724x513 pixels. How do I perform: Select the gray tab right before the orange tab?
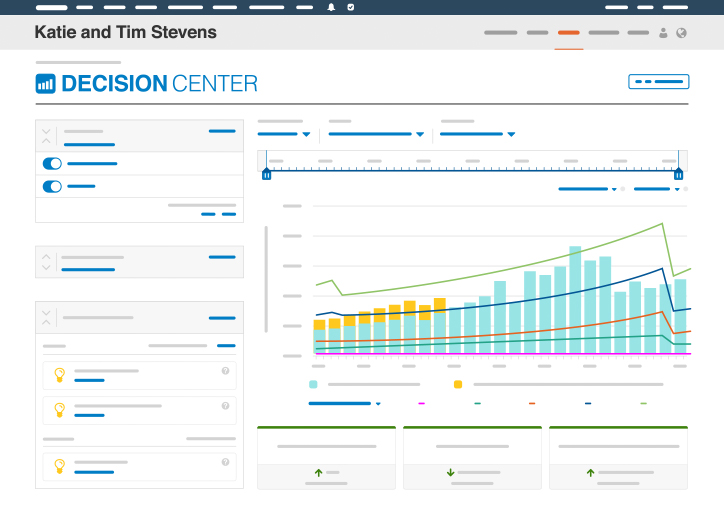pyautogui.click(x=537, y=33)
